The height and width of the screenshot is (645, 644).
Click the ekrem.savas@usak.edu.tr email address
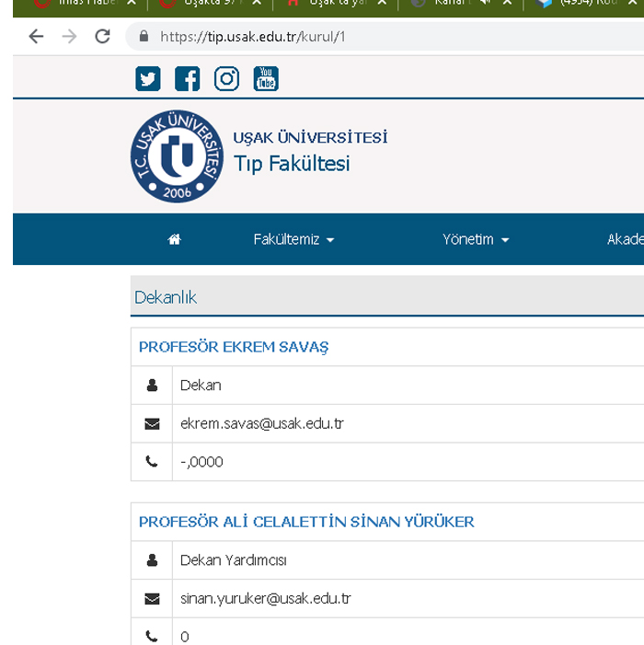pos(262,423)
